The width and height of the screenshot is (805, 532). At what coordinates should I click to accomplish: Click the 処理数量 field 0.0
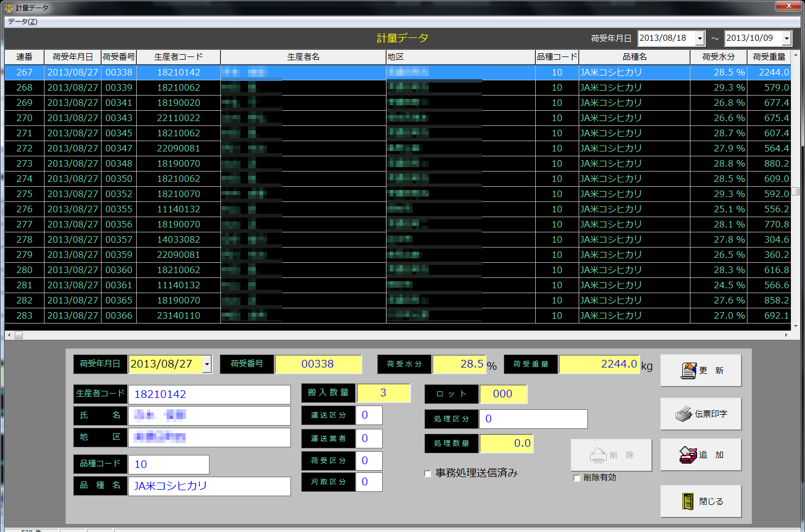[506, 444]
